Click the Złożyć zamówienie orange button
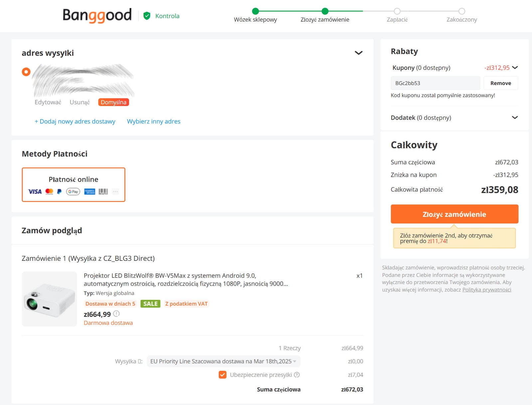 455,214
